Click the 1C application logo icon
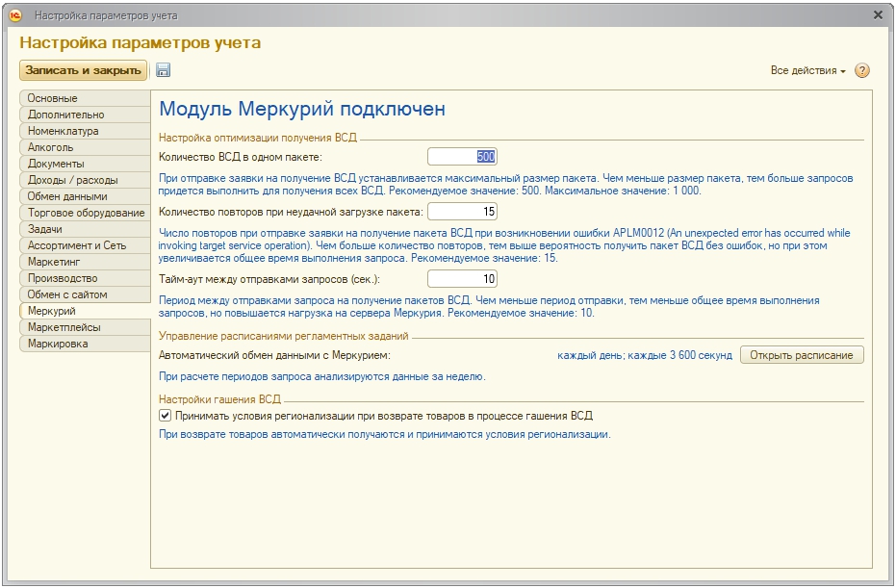 tap(15, 15)
